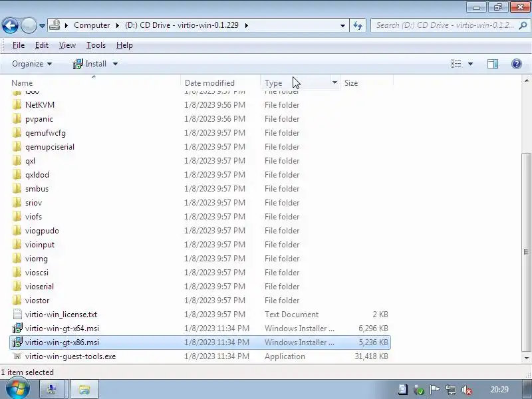Click the CD Drive virtio-win path segment
The image size is (532, 399).
tap(182, 25)
